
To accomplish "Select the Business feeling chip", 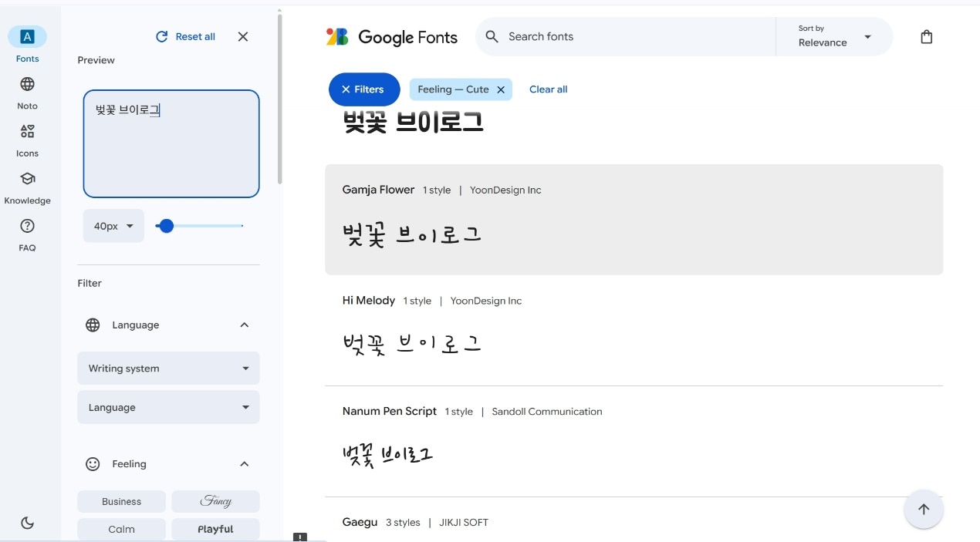I will [122, 501].
